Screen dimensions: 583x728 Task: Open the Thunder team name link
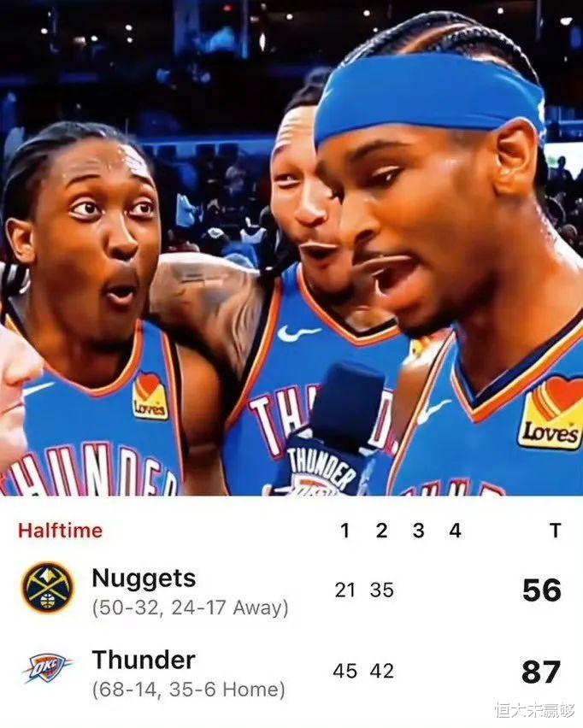pyautogui.click(x=144, y=660)
